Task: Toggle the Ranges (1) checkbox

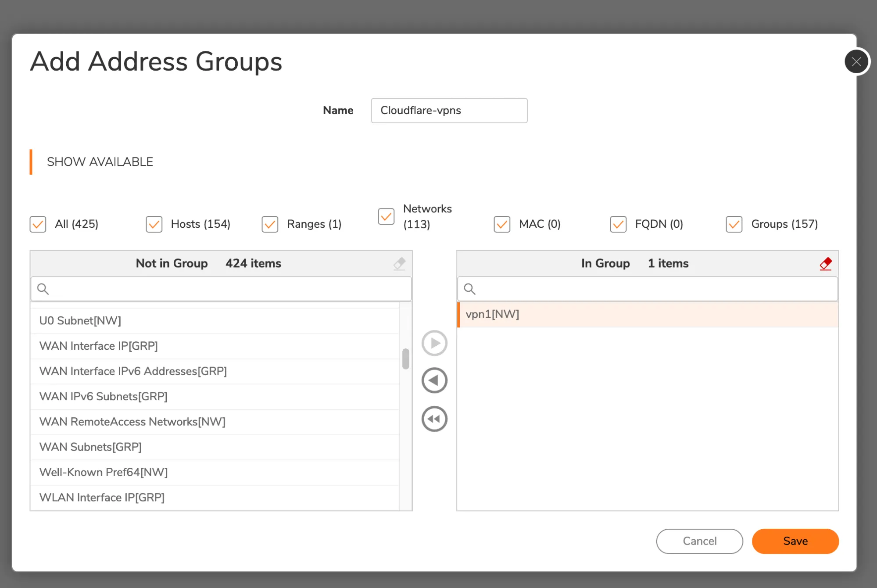Action: [x=269, y=224]
